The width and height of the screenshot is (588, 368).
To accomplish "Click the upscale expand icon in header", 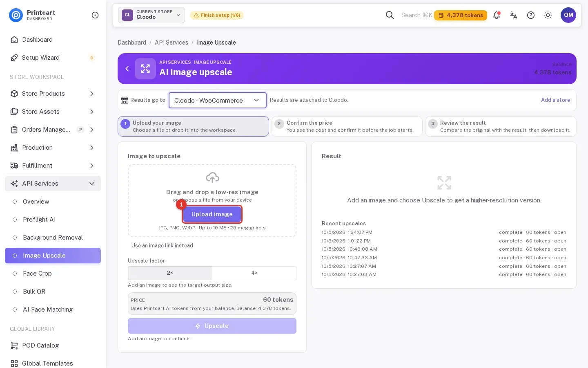I will pos(145,69).
